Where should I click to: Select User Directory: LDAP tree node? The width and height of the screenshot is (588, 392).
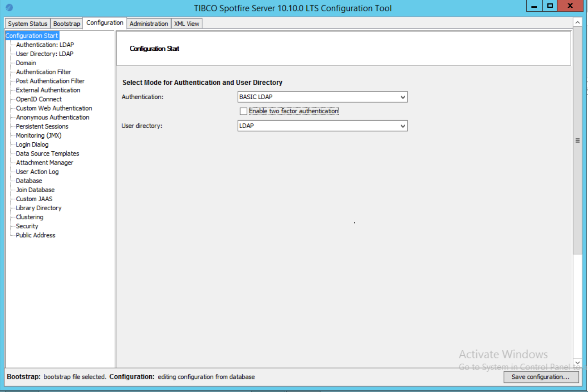pyautogui.click(x=44, y=54)
